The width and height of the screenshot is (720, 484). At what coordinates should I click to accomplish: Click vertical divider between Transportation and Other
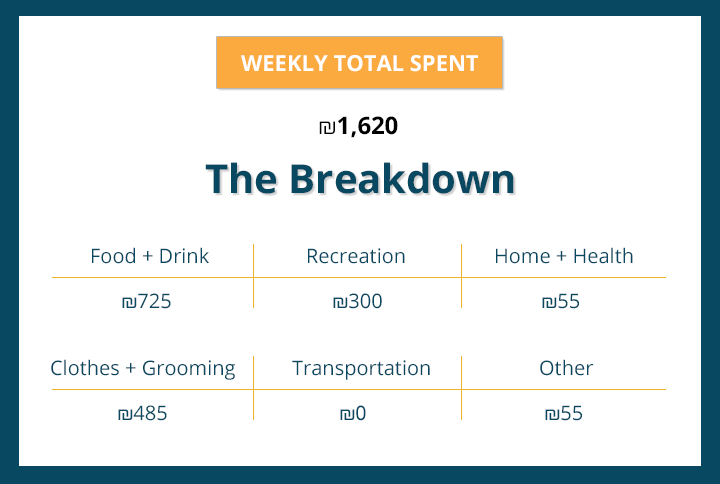pos(461,388)
